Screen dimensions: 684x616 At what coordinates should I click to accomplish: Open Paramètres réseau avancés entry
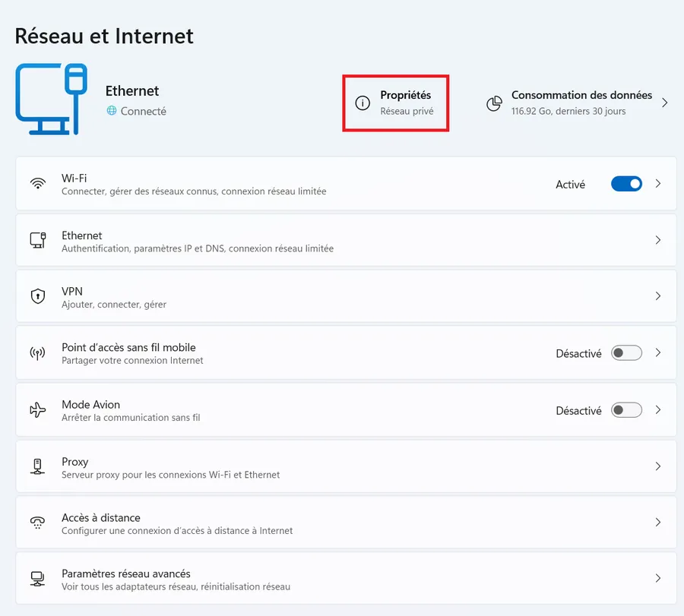coord(346,579)
